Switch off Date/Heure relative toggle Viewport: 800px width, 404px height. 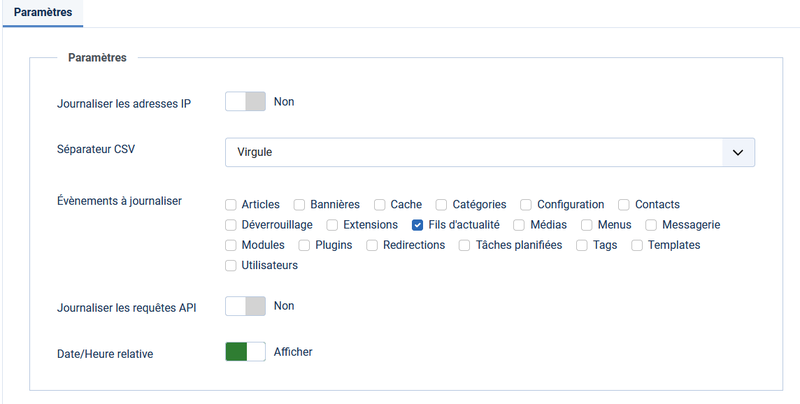245,351
